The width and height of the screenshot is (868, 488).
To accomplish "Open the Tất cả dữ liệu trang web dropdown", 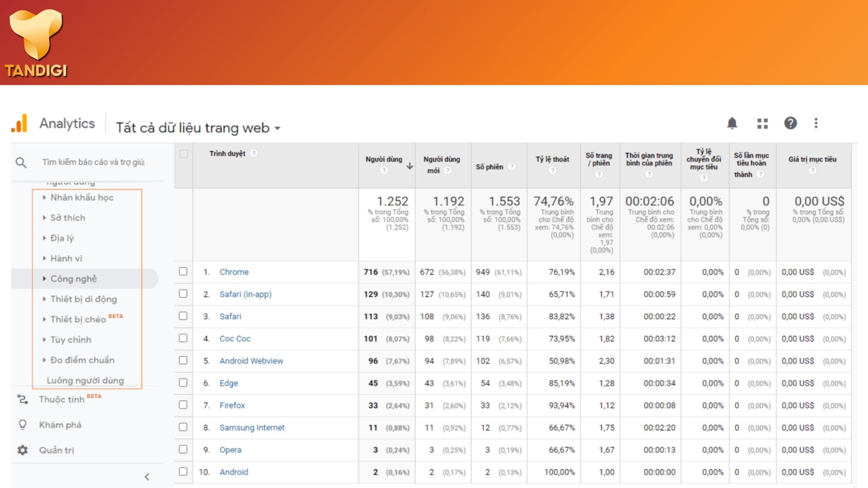I will 198,128.
